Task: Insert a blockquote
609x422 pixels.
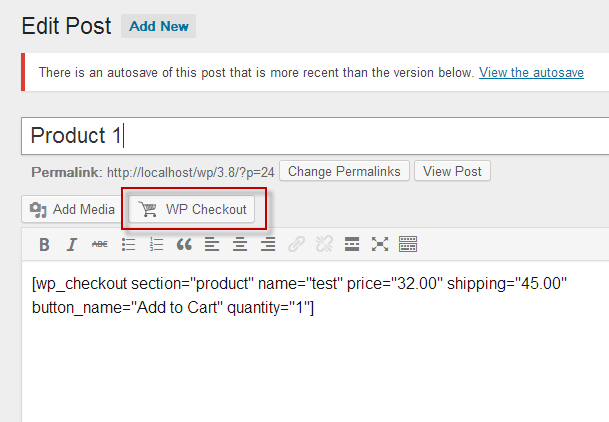Action: tap(184, 245)
